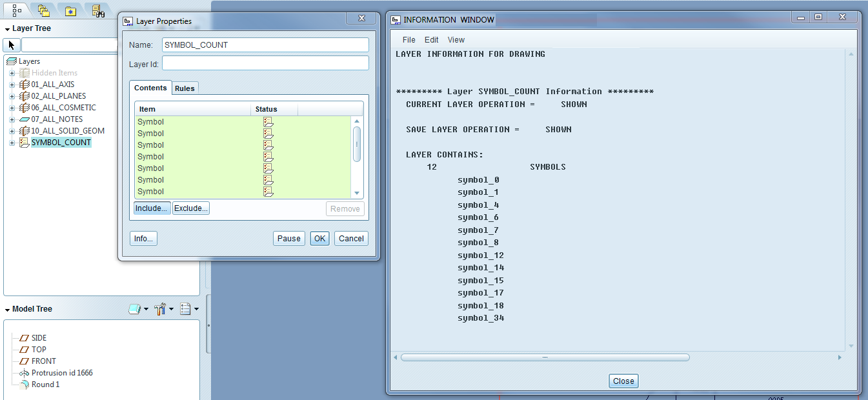The height and width of the screenshot is (400, 868).
Task: Click the Protrusion id 1666 feature icon
Action: (25, 373)
